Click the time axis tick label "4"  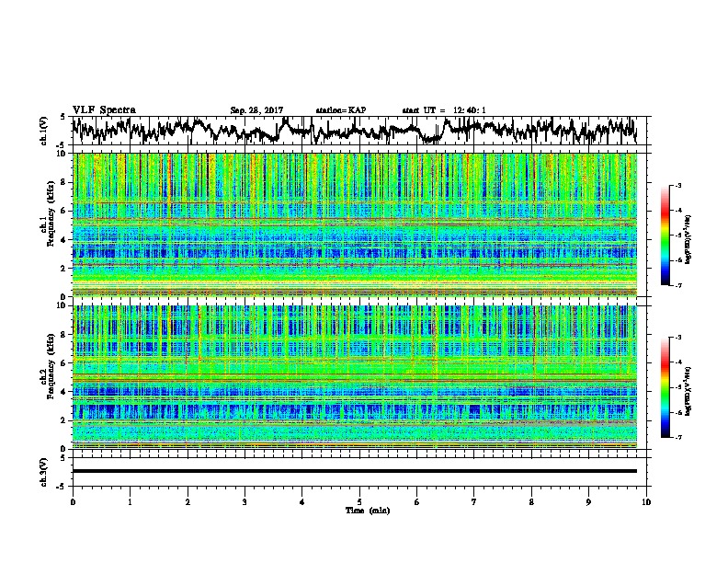[302, 502]
